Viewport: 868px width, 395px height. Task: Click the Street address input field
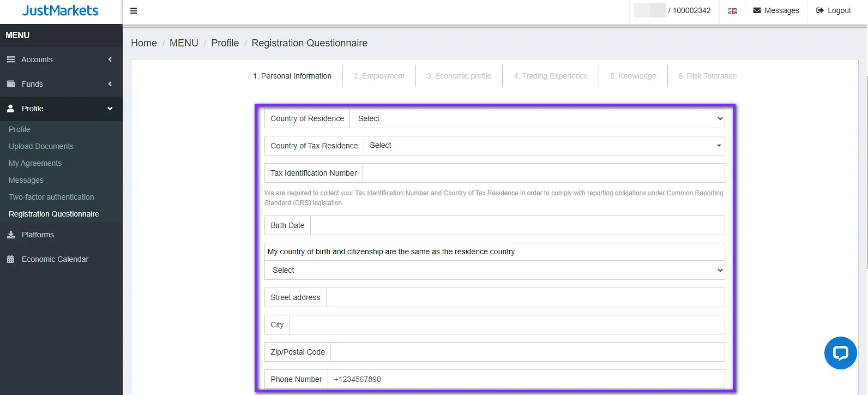(x=526, y=297)
